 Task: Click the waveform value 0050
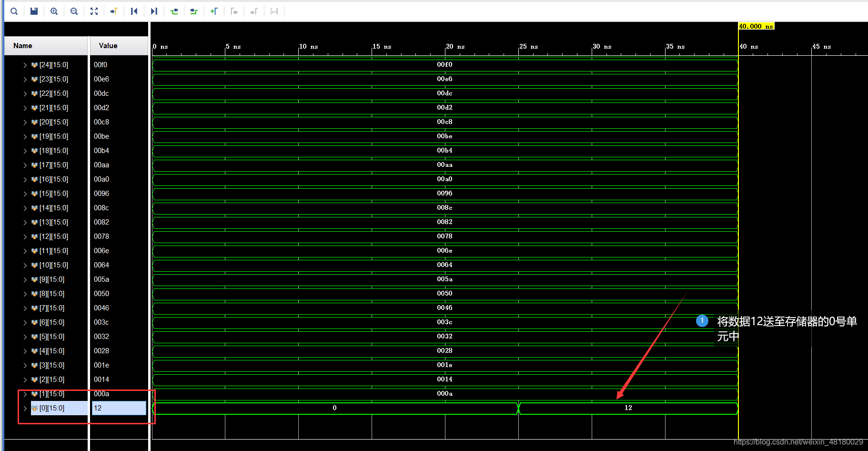(445, 294)
